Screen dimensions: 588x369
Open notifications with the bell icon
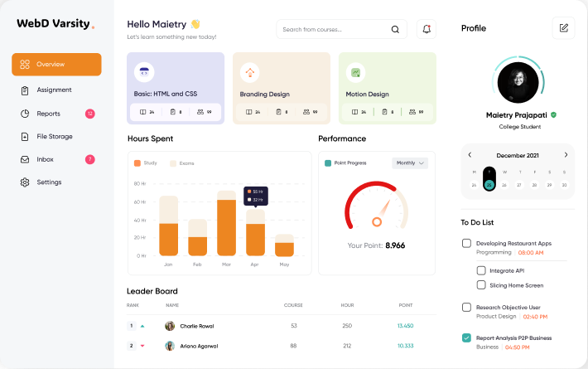[427, 29]
